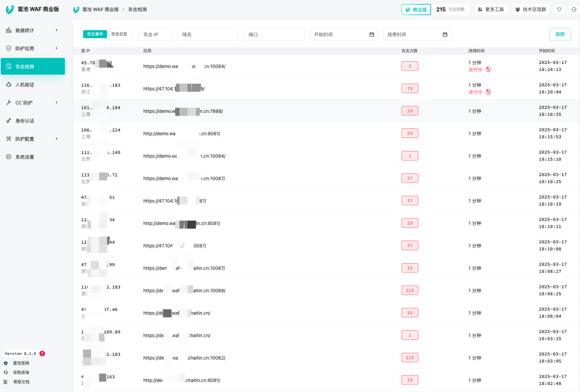This screenshot has height=392, width=580.
Task: Click the red version update alert icon
Action: tap(42, 353)
